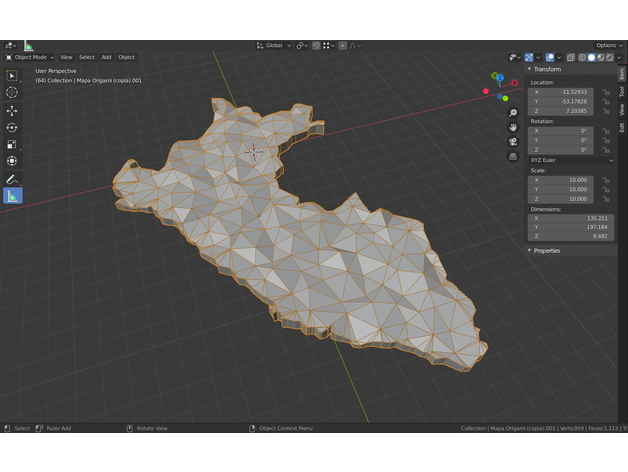Select the Scale tool
628x472 pixels.
(12, 144)
